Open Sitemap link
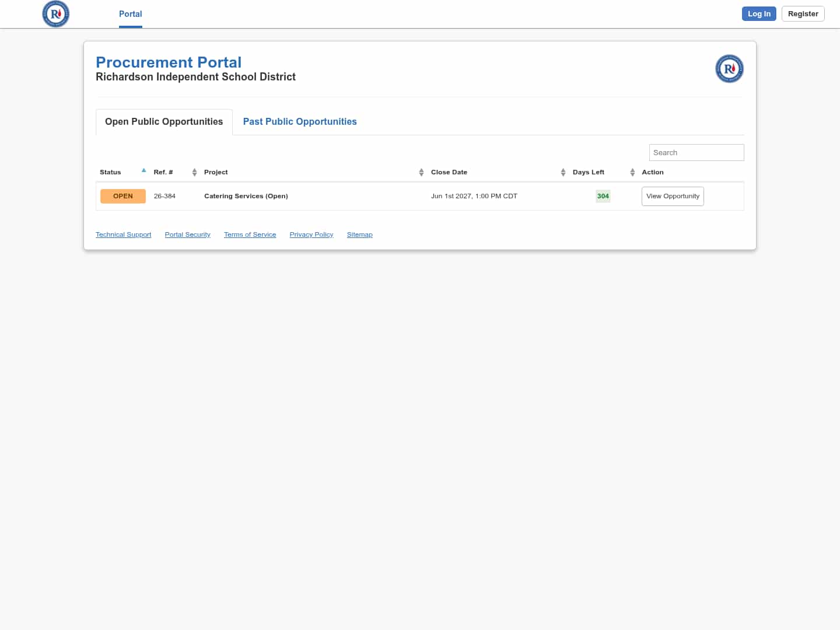The image size is (840, 630). click(x=359, y=235)
